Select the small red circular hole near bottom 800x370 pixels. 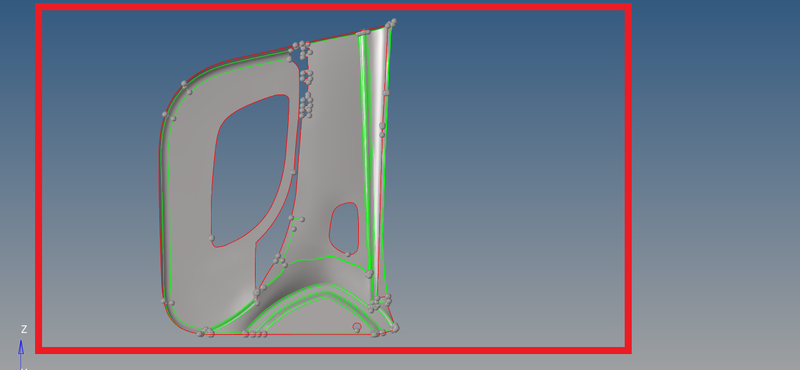coord(357,326)
